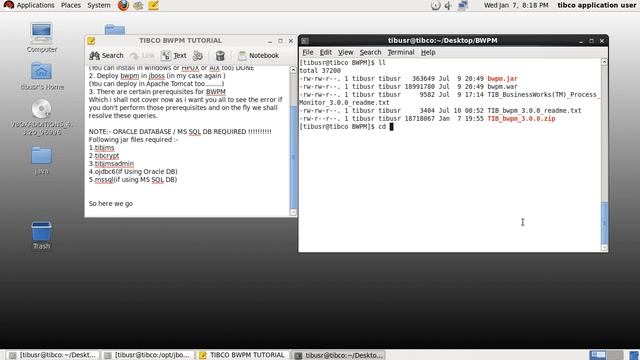Click the terminal scrollbar down arrow

[604, 248]
